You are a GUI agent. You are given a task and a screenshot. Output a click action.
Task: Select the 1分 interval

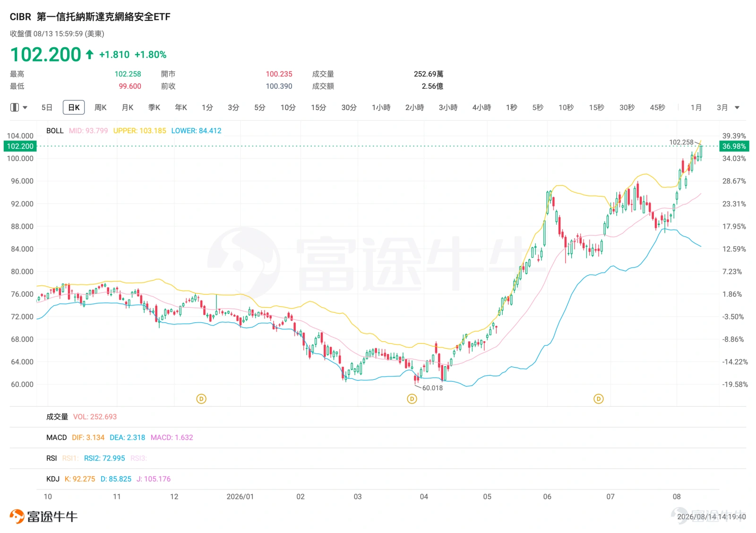click(207, 108)
